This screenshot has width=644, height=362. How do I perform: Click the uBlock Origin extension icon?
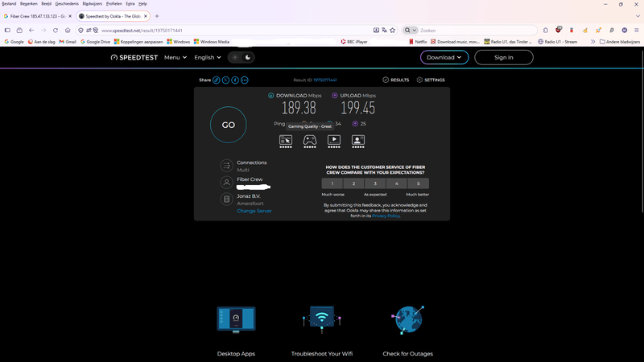[558, 30]
